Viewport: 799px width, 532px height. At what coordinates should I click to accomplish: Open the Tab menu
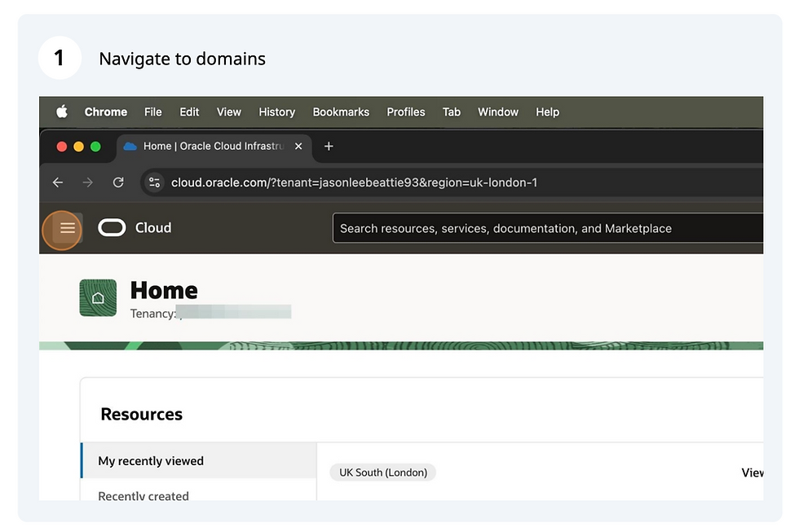[x=452, y=112]
